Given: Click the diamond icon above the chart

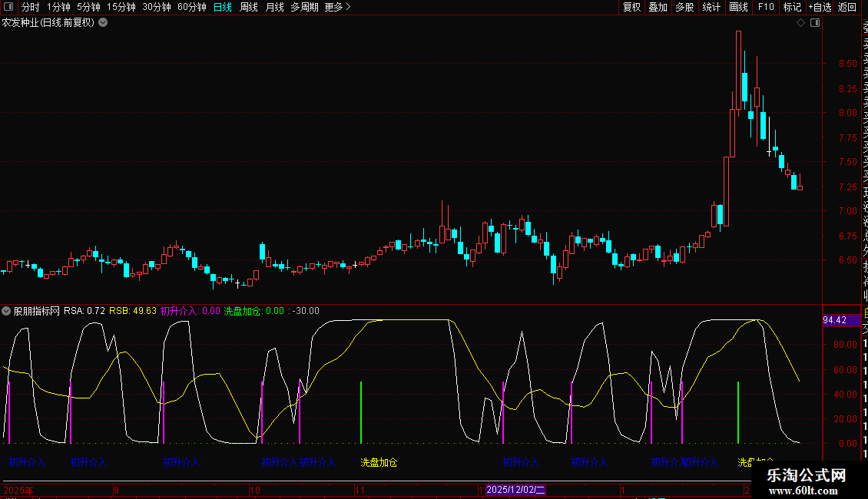Looking at the screenshot, I should (x=801, y=23).
